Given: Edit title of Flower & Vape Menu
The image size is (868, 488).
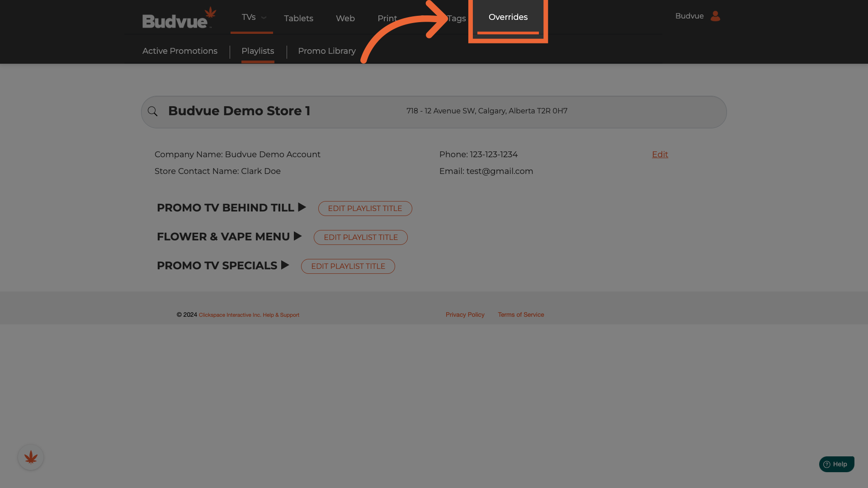Looking at the screenshot, I should [360, 237].
